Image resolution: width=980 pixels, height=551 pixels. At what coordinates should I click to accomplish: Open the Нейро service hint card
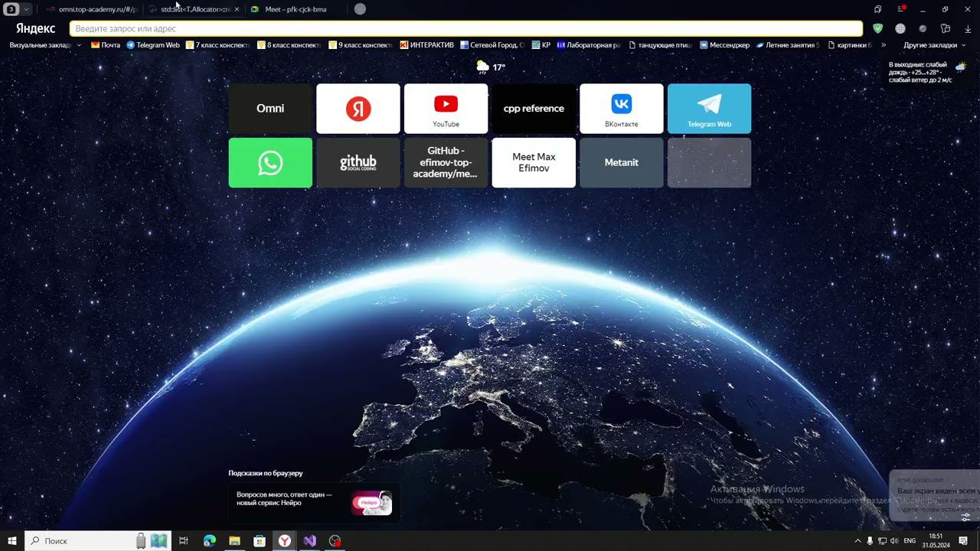click(314, 504)
